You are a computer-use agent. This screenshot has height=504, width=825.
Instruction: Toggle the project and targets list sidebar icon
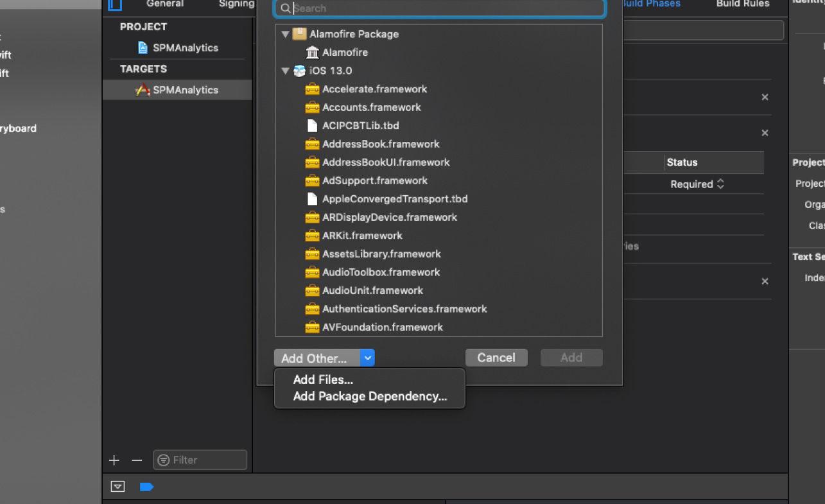pyautogui.click(x=115, y=4)
